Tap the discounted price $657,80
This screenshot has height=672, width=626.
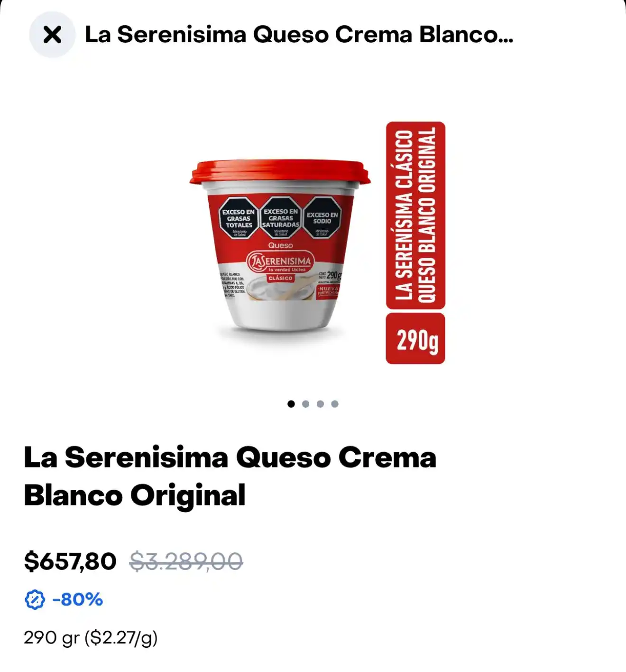click(70, 561)
